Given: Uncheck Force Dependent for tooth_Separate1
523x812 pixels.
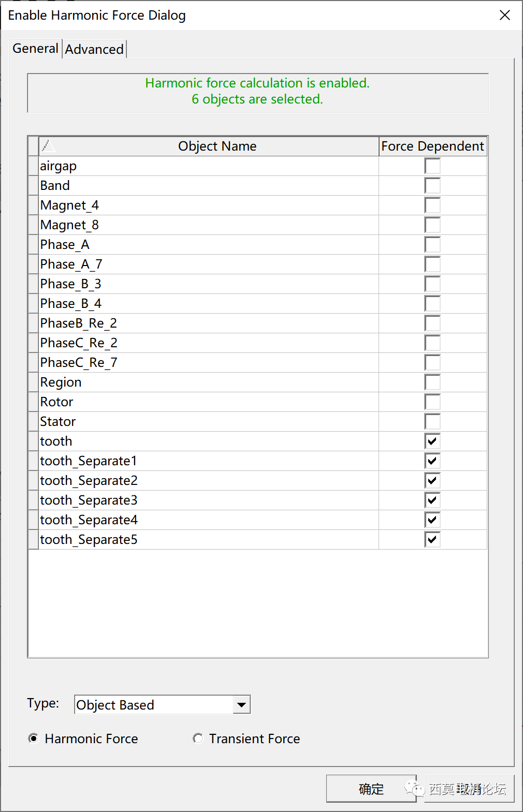Looking at the screenshot, I should [432, 461].
